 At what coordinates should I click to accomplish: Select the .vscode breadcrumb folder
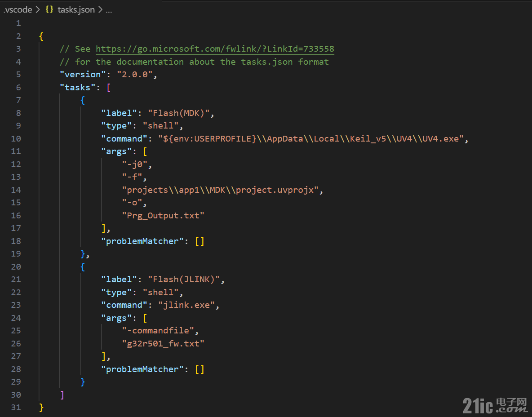(x=18, y=9)
